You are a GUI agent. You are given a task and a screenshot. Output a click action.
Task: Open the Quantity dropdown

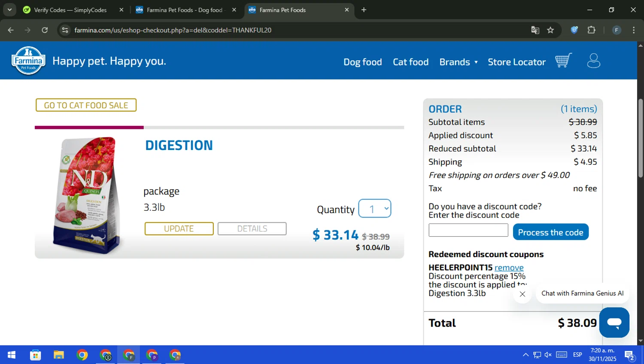tap(374, 209)
